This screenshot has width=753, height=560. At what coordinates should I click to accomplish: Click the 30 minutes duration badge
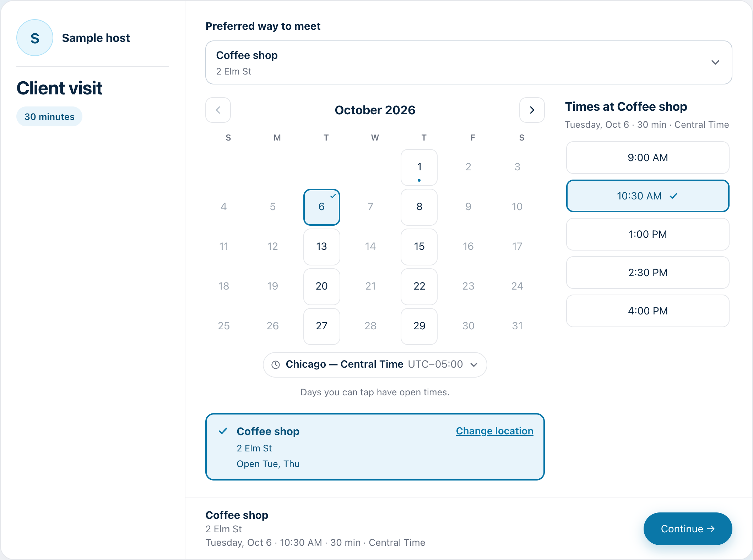tap(49, 117)
